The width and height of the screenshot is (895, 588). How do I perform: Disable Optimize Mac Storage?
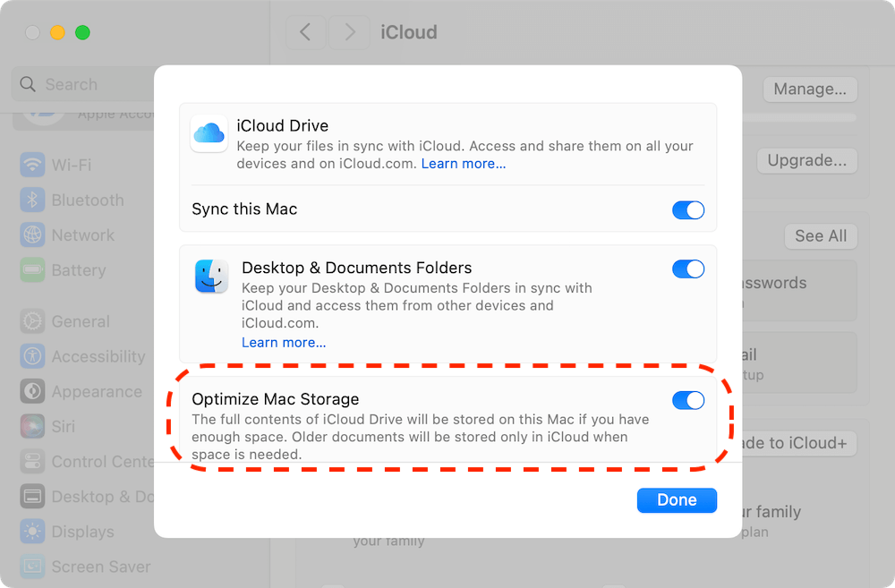point(688,400)
